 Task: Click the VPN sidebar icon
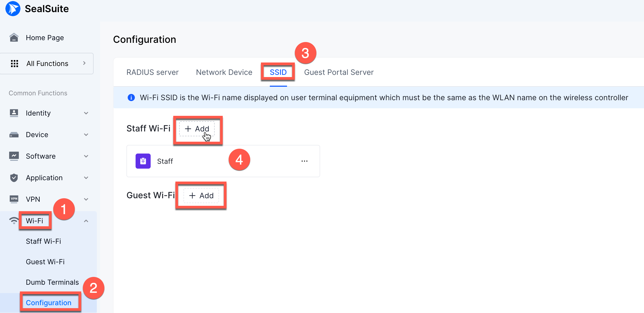point(14,199)
